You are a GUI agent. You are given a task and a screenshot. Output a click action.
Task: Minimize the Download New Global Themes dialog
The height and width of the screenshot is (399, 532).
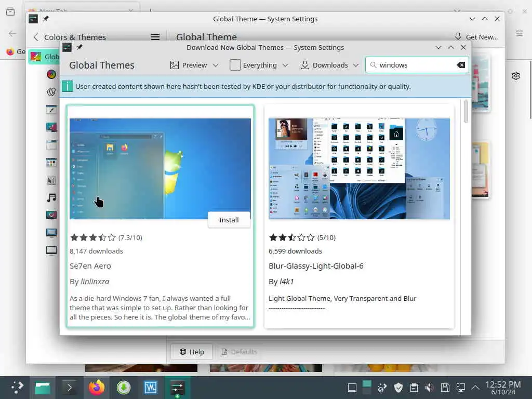[438, 47]
